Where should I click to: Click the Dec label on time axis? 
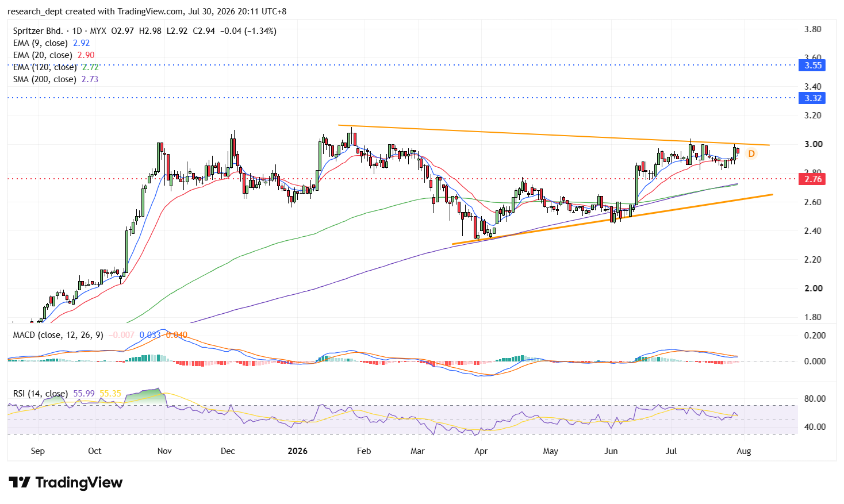coord(228,451)
